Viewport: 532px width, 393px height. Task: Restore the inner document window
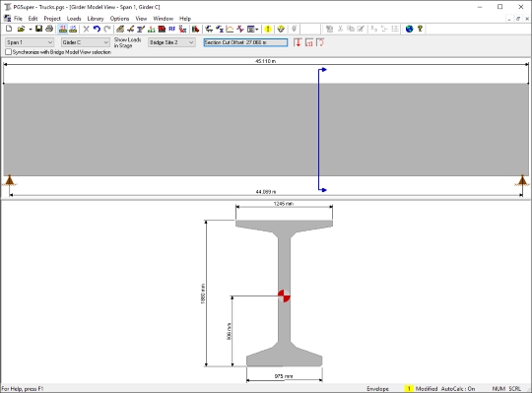(x=518, y=19)
